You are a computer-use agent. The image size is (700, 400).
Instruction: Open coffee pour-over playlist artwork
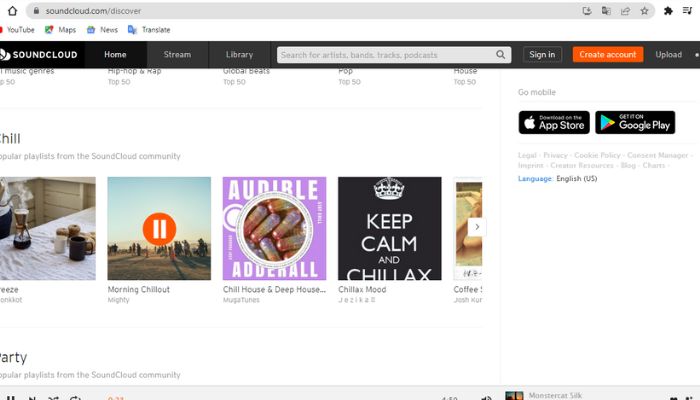coord(48,229)
